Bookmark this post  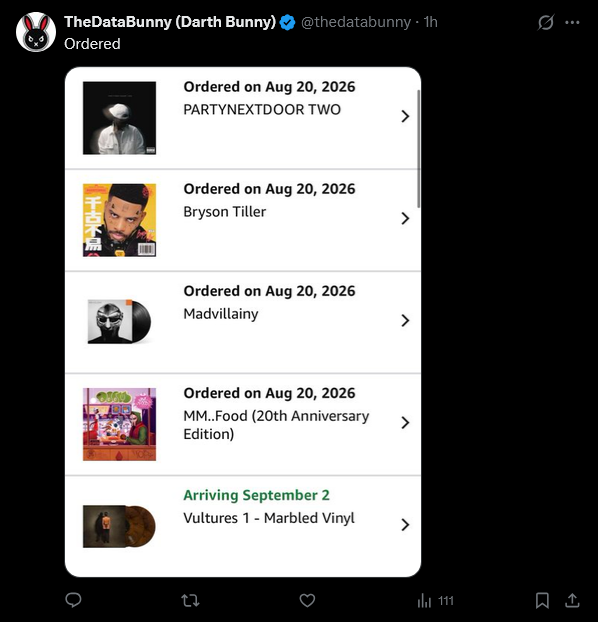pos(542,600)
